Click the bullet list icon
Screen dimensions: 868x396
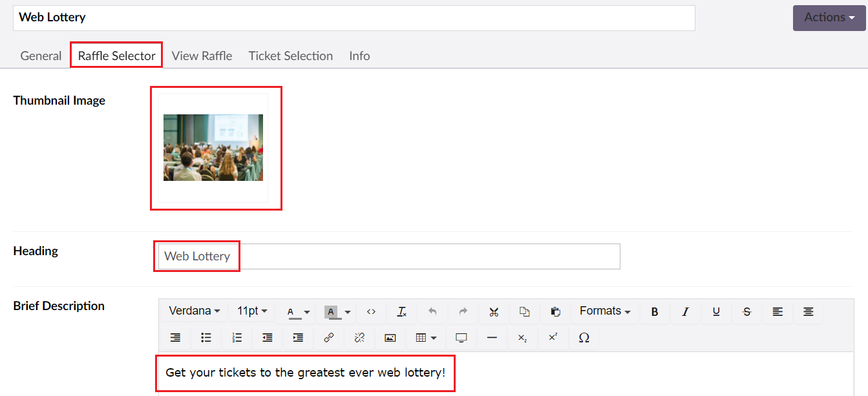click(x=206, y=337)
